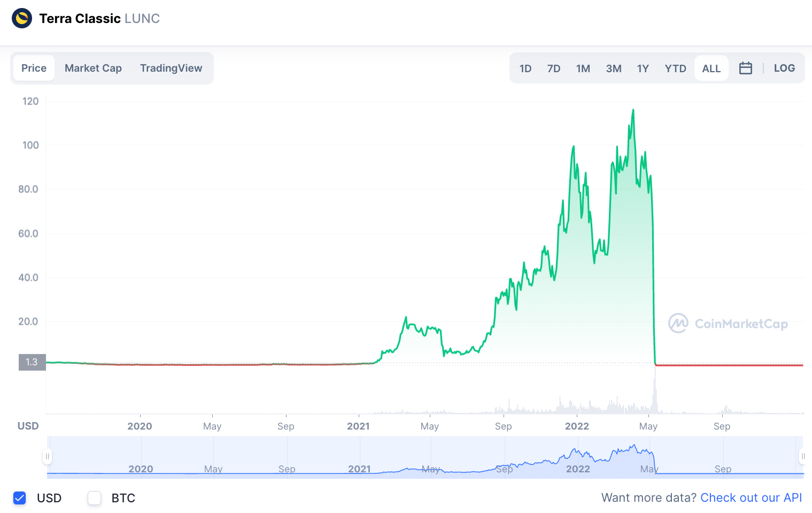The height and width of the screenshot is (513, 812).
Task: Click the overview navigator mini chart
Action: (x=426, y=457)
